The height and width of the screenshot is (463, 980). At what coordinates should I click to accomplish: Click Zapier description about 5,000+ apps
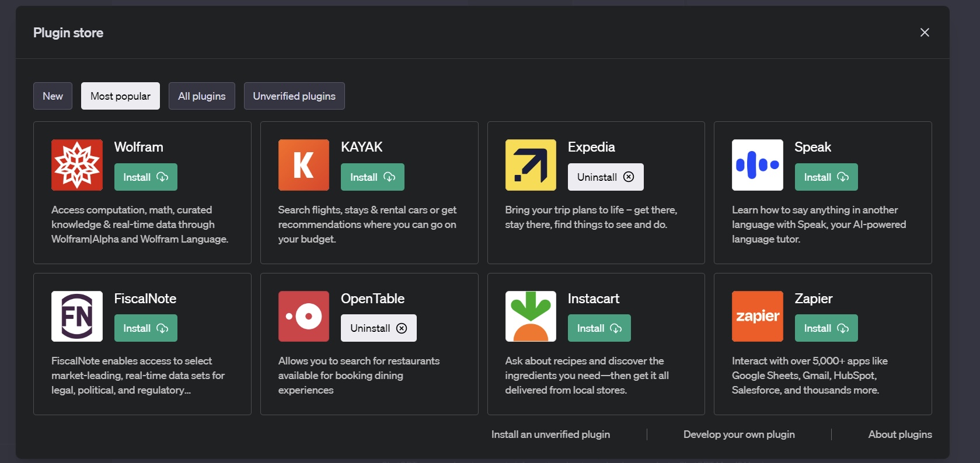tap(810, 376)
